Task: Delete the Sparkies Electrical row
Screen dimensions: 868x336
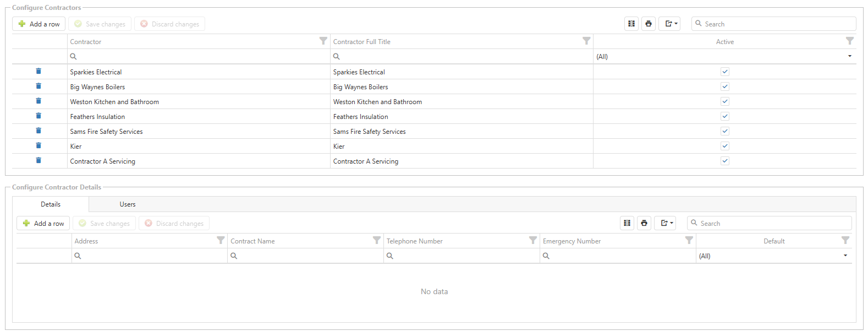Action: 39,72
